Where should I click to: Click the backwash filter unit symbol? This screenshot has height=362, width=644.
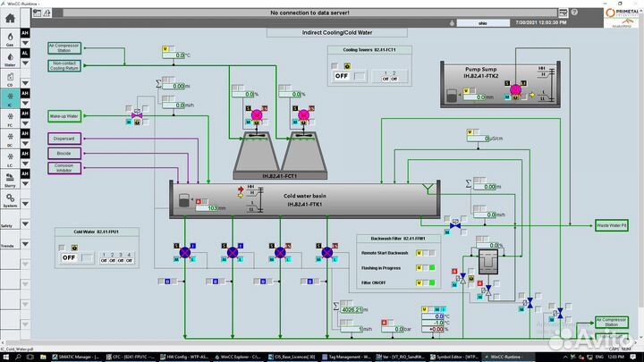tap(487, 261)
